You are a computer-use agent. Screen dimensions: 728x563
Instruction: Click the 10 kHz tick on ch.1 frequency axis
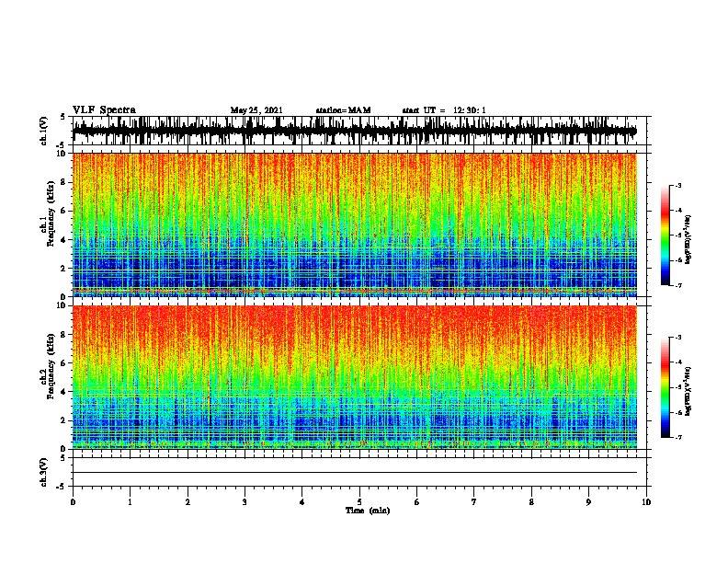(63, 154)
